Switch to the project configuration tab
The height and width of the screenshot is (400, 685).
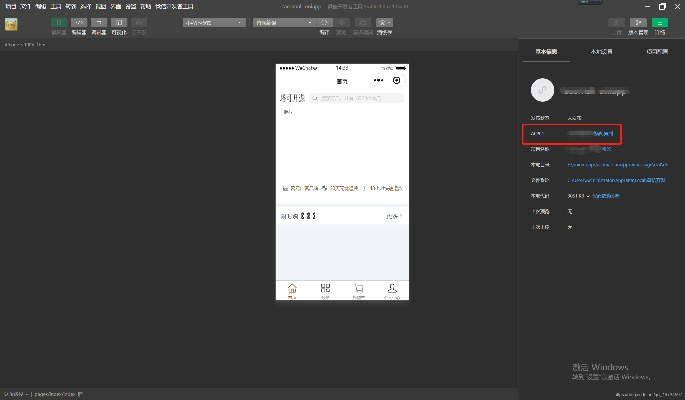click(x=657, y=50)
